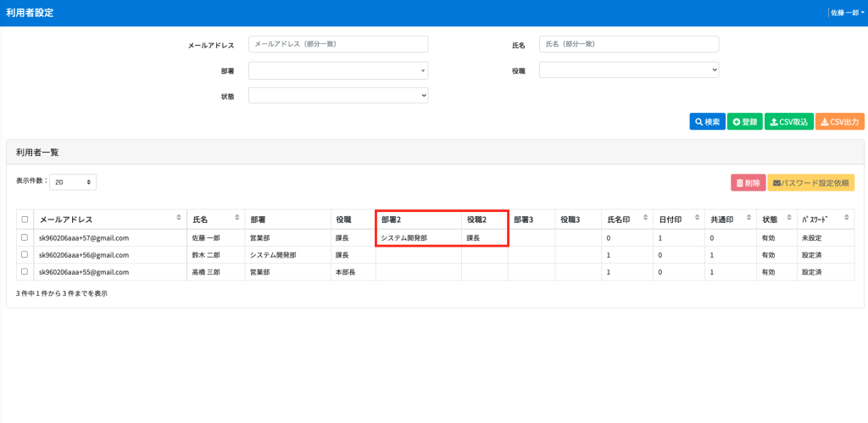Click the red 削除 delete button
868x423 pixels.
coord(748,182)
